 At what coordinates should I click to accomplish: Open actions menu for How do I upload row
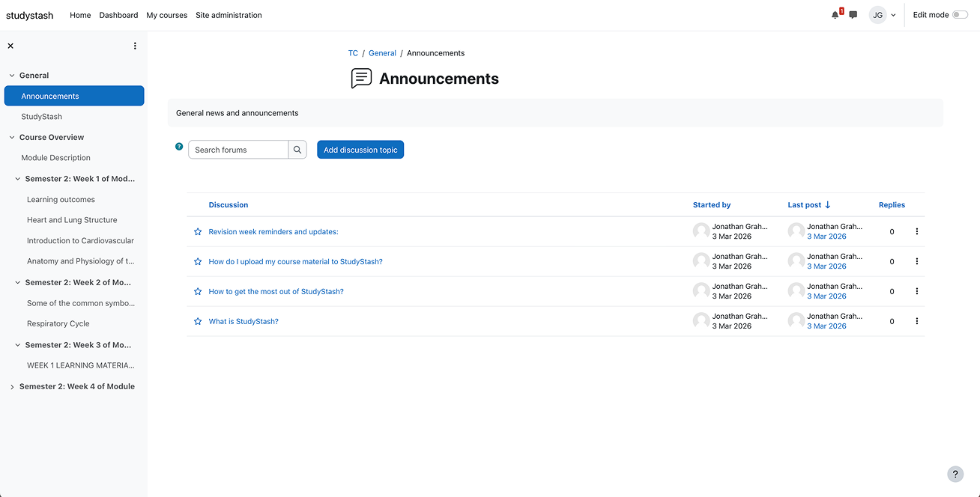916,261
